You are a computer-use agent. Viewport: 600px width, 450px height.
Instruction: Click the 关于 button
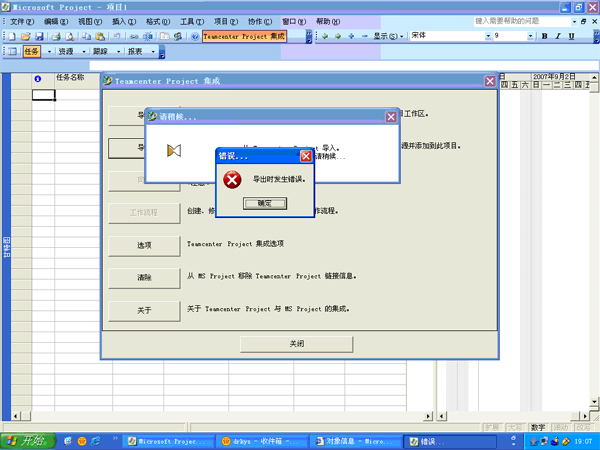tap(144, 310)
